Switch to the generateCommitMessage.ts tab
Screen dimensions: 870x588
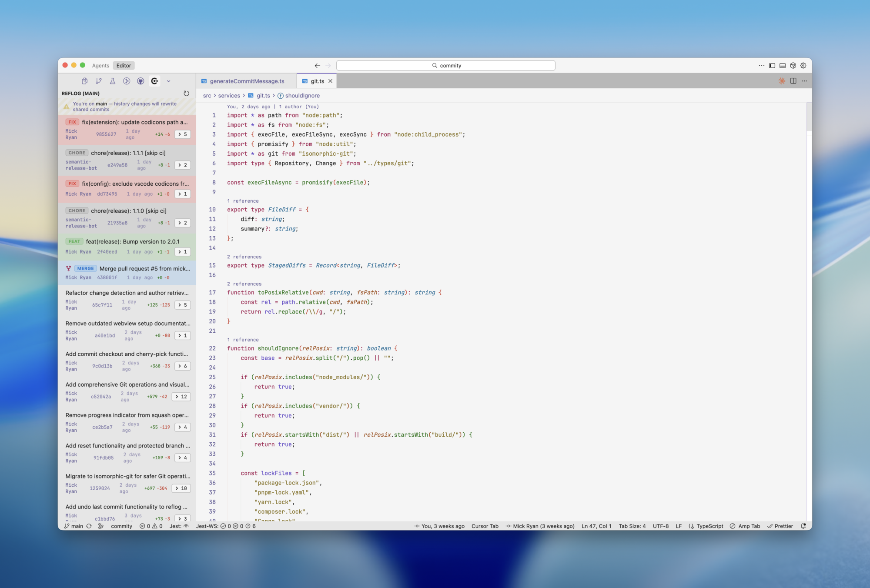pyautogui.click(x=246, y=81)
